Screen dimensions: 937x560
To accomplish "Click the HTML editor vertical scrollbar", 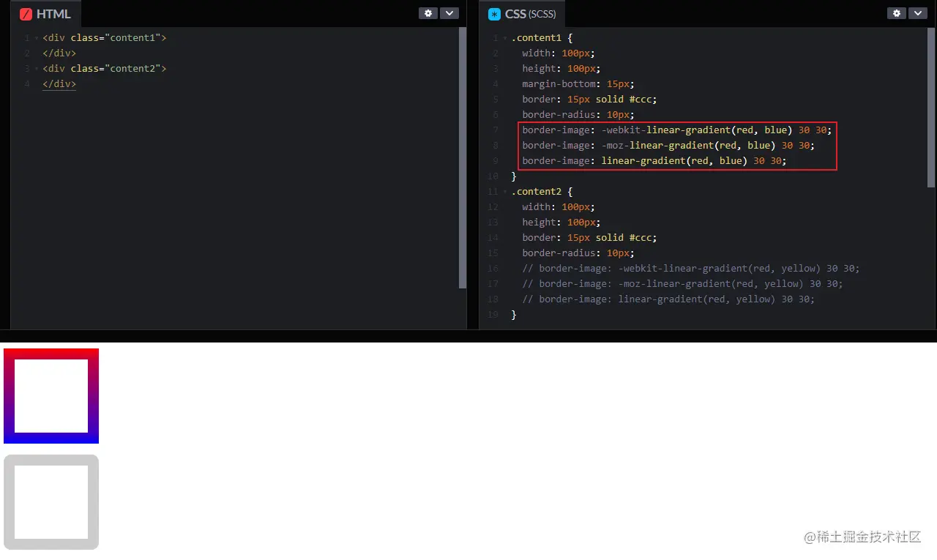I will [x=463, y=158].
